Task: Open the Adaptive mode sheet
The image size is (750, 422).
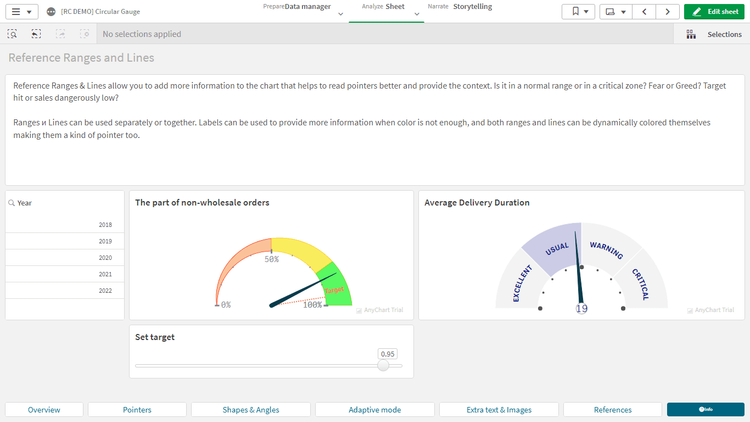Action: (375, 410)
